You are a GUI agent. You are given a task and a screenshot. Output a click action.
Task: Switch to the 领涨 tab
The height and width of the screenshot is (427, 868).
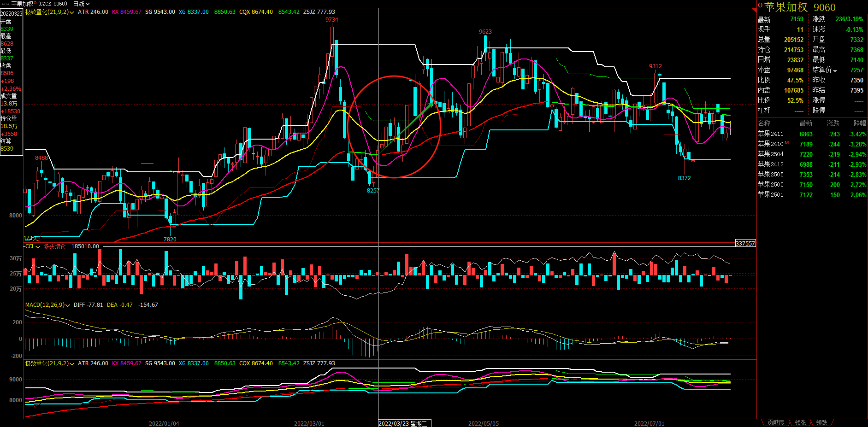pyautogui.click(x=801, y=422)
